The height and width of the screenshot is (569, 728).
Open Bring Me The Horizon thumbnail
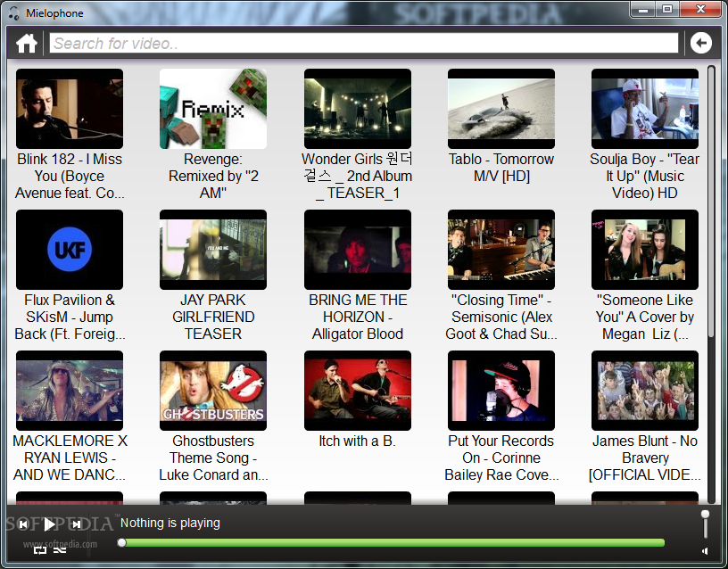358,250
